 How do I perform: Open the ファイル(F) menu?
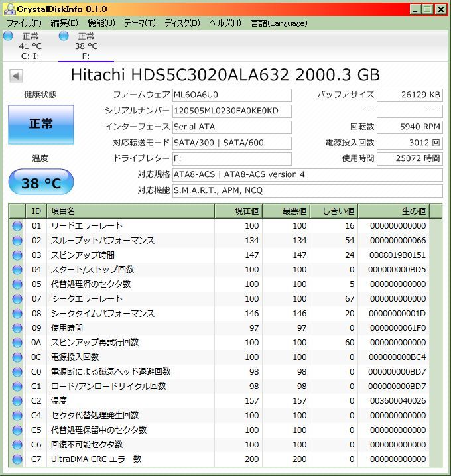24,23
